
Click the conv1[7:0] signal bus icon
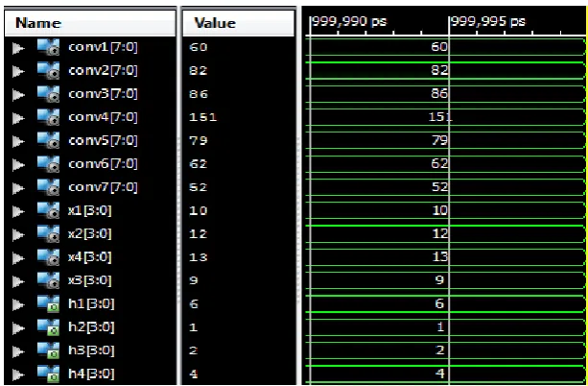tap(48, 47)
